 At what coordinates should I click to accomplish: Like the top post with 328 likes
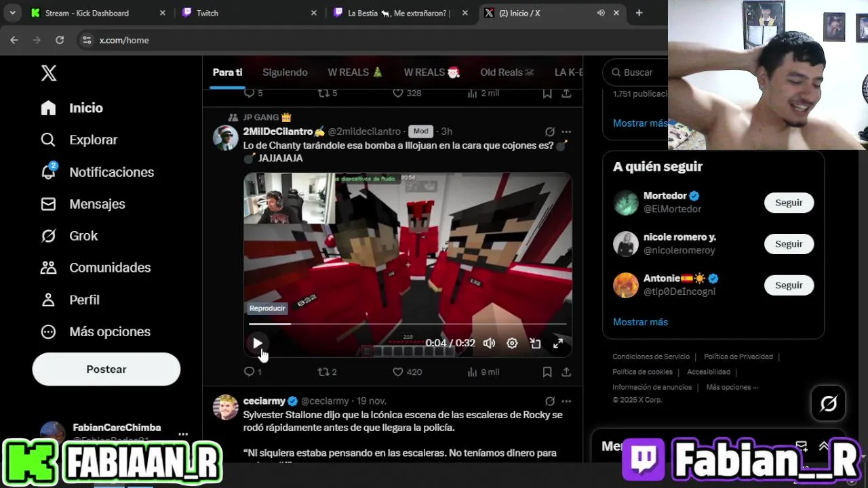[407, 93]
